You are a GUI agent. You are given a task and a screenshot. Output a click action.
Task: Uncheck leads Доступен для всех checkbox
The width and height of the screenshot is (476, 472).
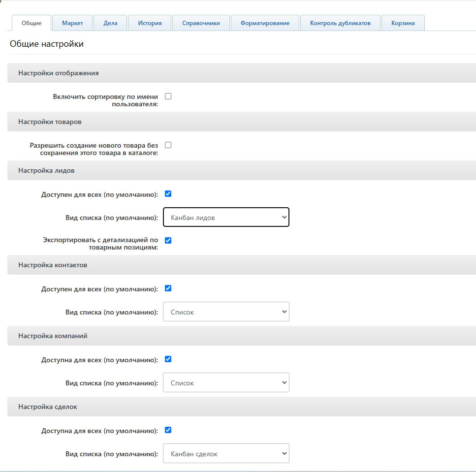click(168, 193)
